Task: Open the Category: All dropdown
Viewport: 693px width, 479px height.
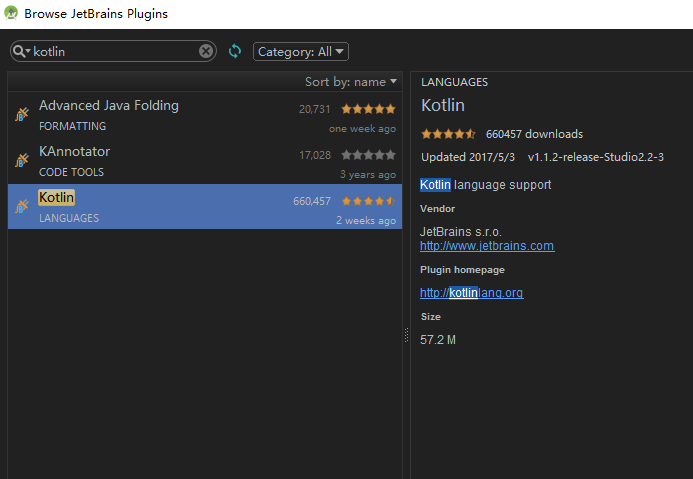Action: (x=301, y=52)
